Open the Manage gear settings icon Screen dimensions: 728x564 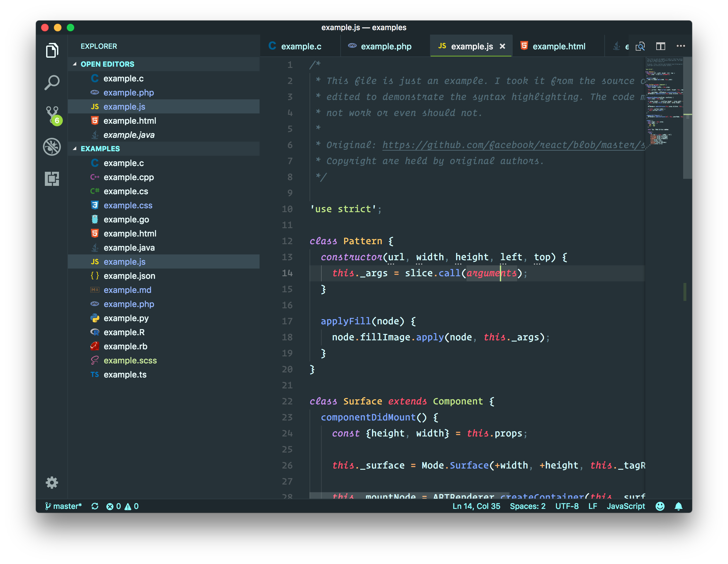tap(52, 482)
